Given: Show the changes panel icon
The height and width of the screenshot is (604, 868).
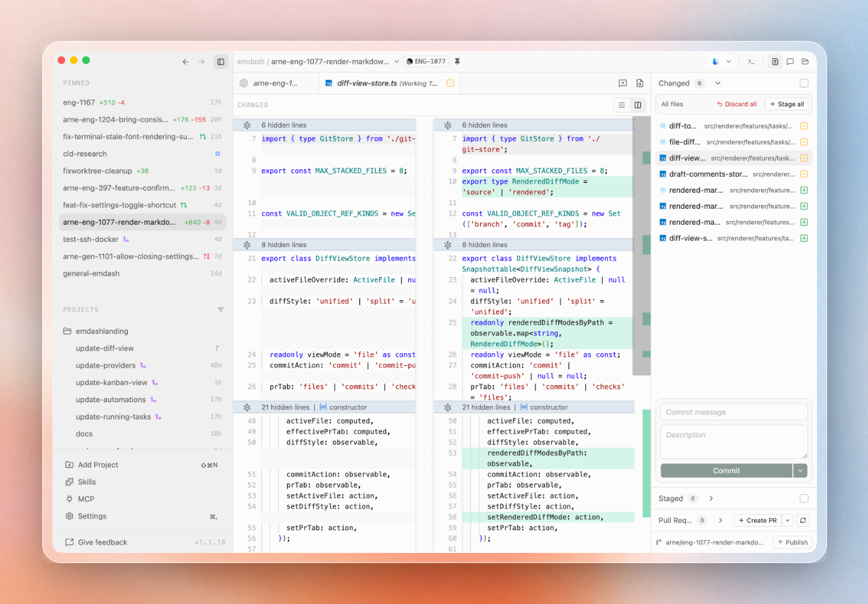Looking at the screenshot, I should [775, 62].
